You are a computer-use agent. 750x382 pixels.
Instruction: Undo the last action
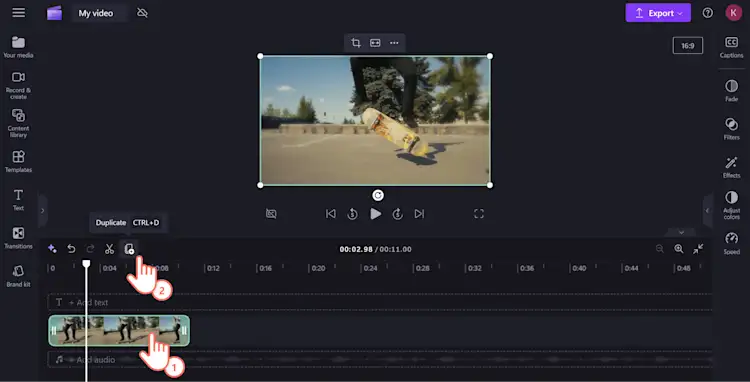pyautogui.click(x=71, y=249)
